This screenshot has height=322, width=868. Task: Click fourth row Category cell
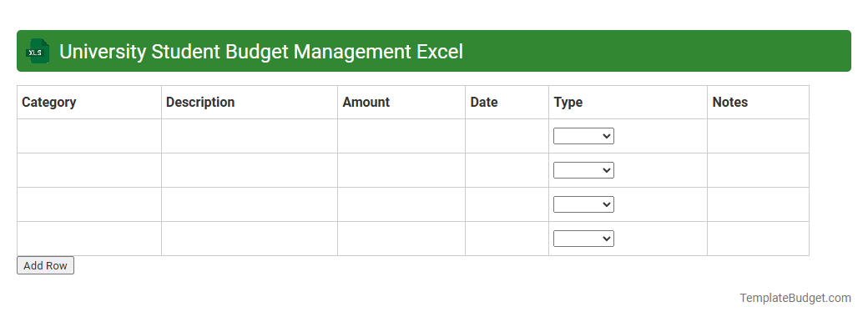tap(89, 239)
